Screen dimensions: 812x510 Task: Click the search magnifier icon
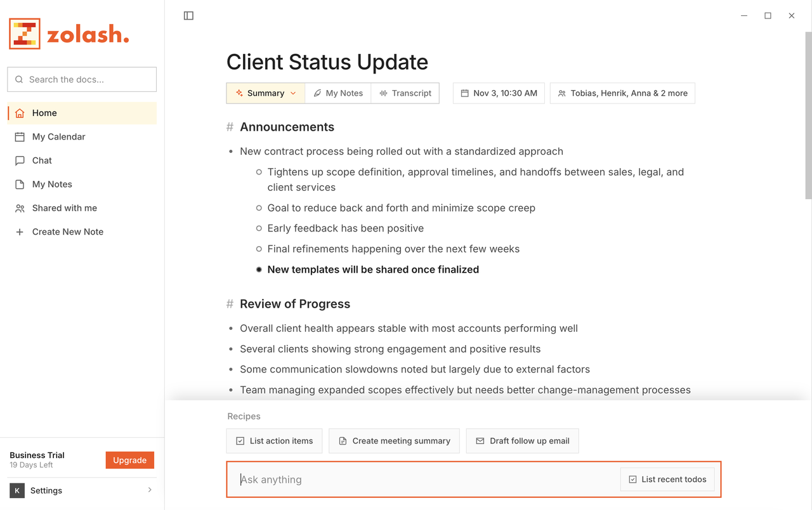click(19, 80)
